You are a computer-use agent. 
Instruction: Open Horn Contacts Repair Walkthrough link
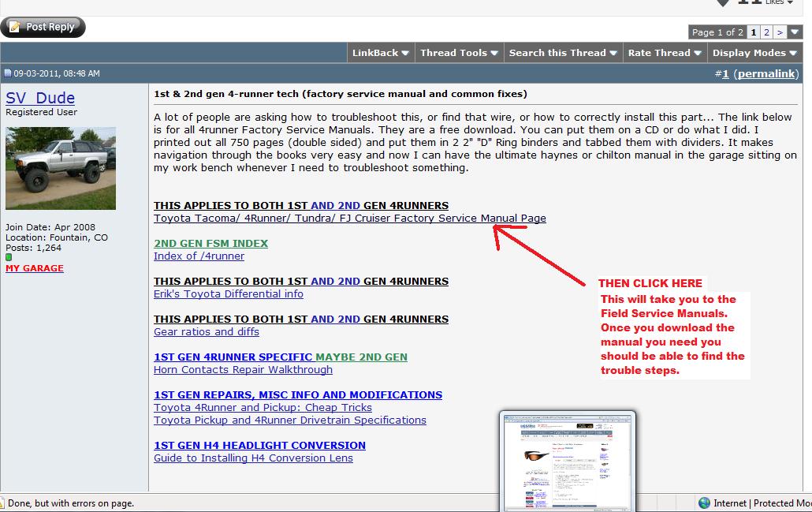[243, 369]
